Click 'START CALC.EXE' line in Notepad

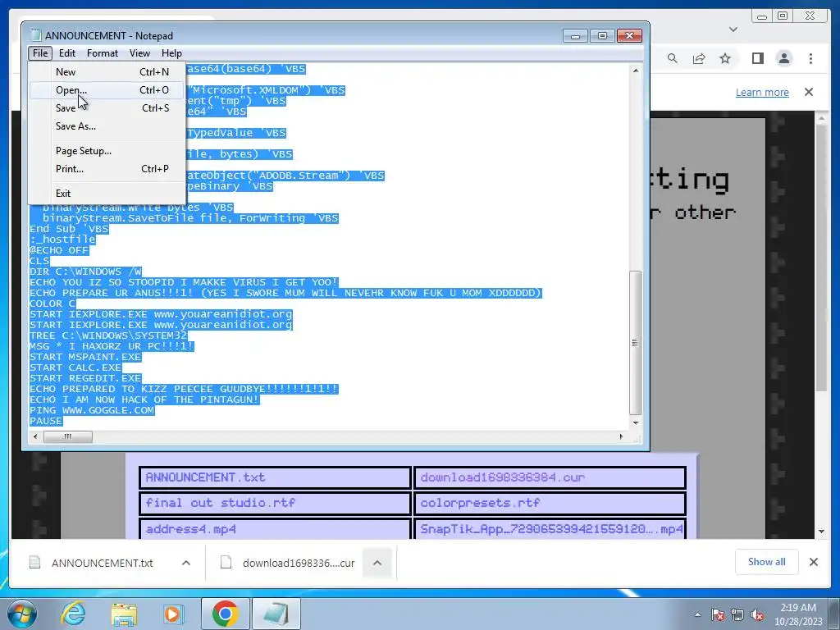(75, 367)
